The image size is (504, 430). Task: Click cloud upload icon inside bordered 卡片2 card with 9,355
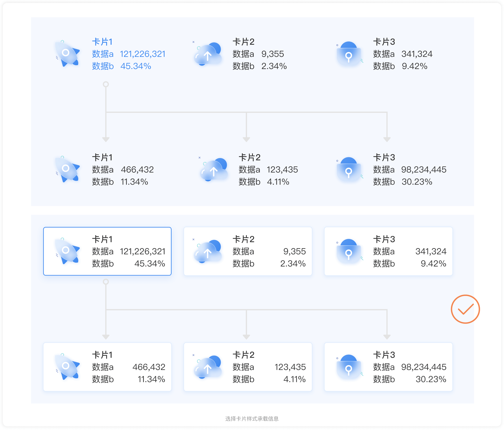tap(208, 252)
